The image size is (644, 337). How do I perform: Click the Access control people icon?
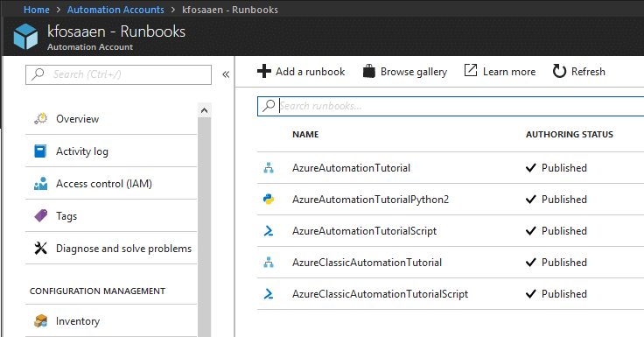(x=40, y=184)
